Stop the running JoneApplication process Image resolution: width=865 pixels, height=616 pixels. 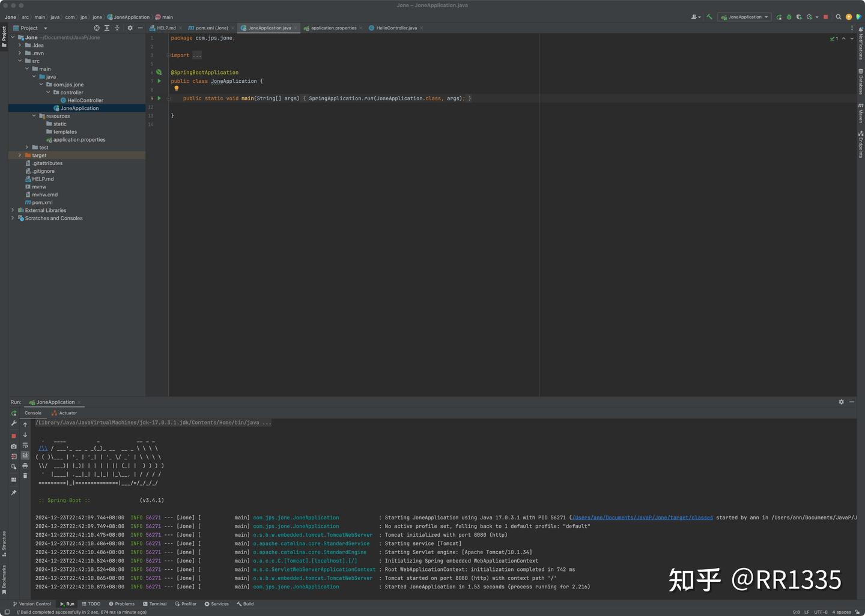coord(825,17)
